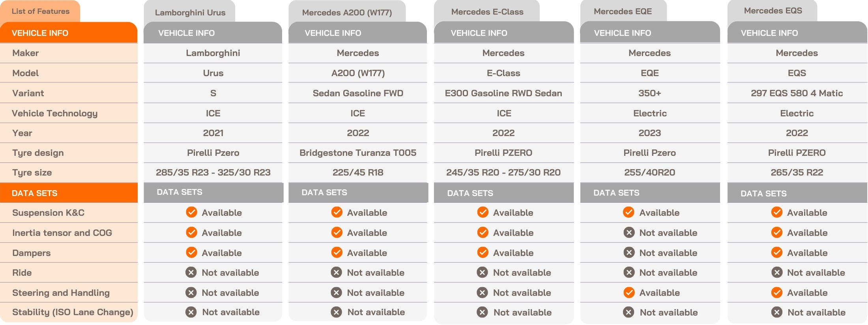Click Mercedes A200 Inertia tensor checkmark icon
The image size is (868, 325).
[337, 233]
